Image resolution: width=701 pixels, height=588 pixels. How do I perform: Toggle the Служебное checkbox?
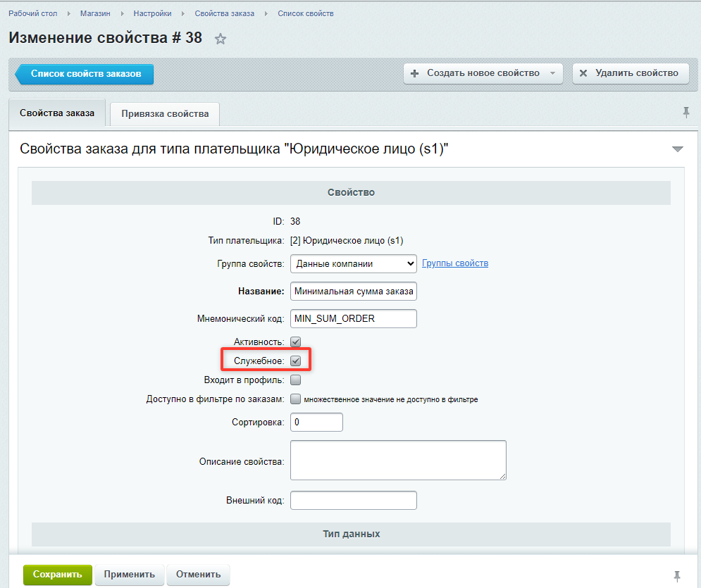click(x=295, y=361)
